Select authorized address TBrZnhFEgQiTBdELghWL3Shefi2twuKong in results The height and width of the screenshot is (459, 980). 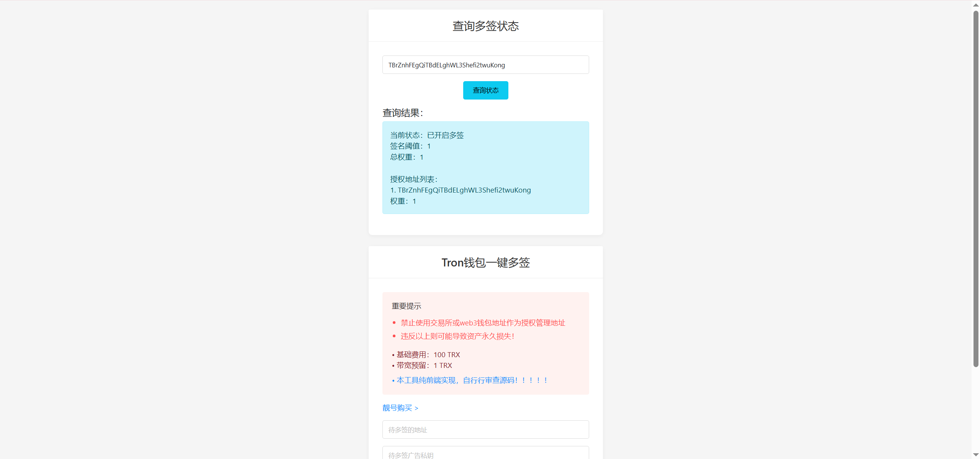click(464, 190)
